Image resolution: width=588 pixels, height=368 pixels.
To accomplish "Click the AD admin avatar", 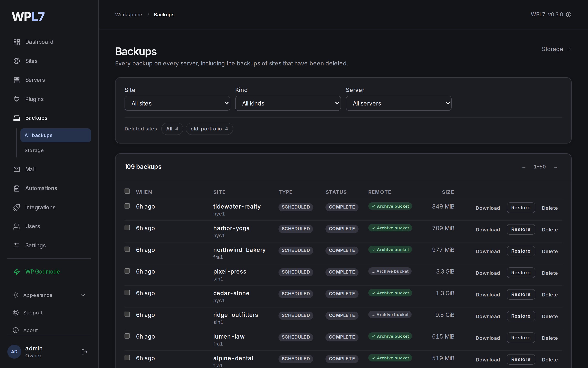I will tap(14, 352).
